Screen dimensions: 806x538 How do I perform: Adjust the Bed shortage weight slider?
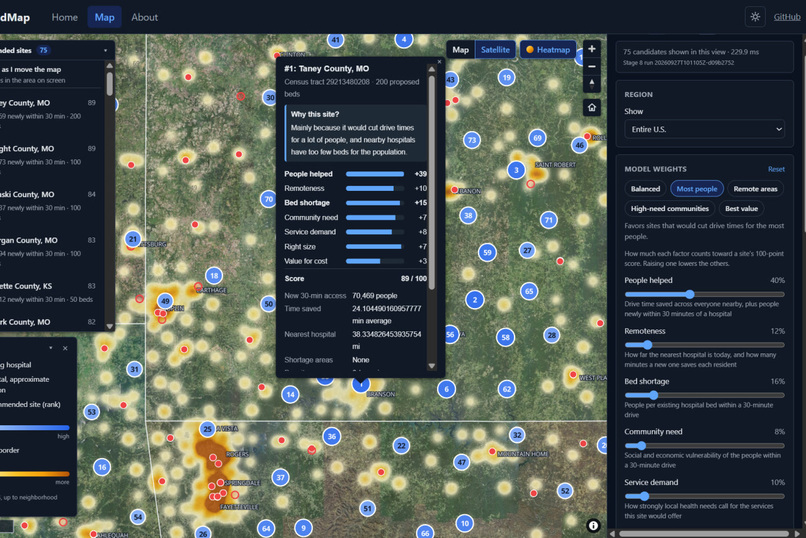pyautogui.click(x=704, y=395)
